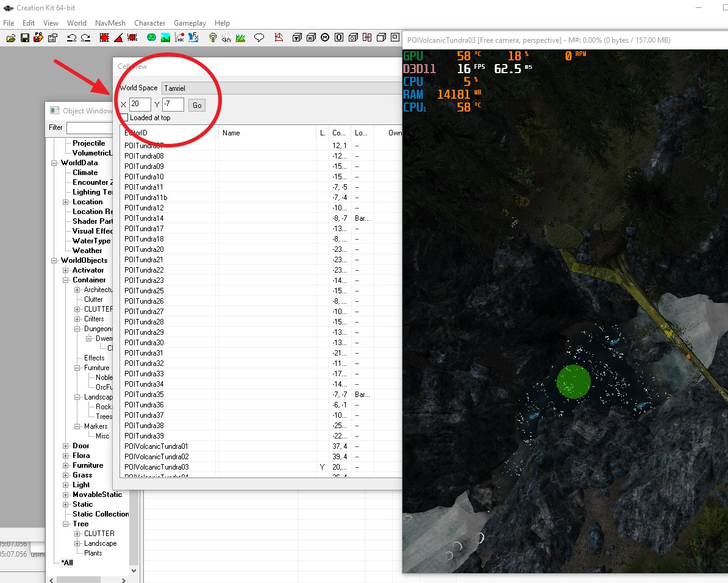Toggle the grass display icon
This screenshot has height=583, width=728.
240,38
